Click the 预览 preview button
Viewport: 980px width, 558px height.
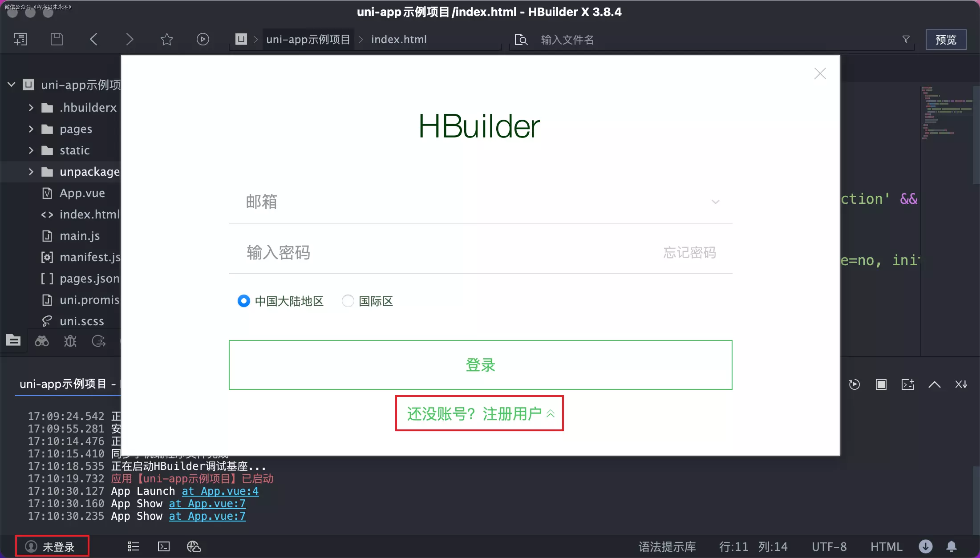[946, 39]
